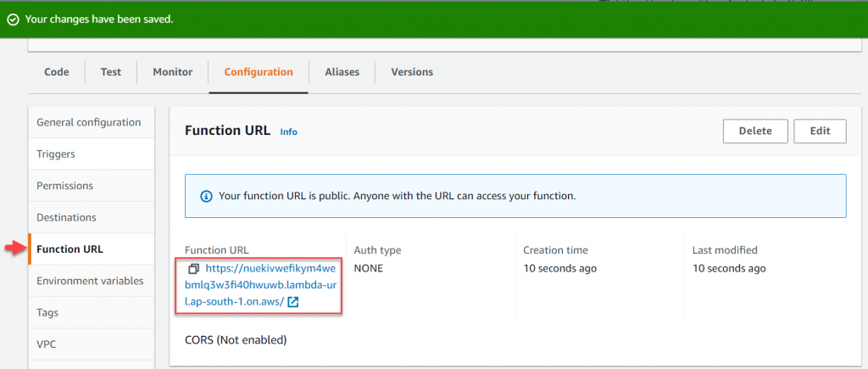868x369 pixels.
Task: Open the Monitor tab
Action: 173,72
